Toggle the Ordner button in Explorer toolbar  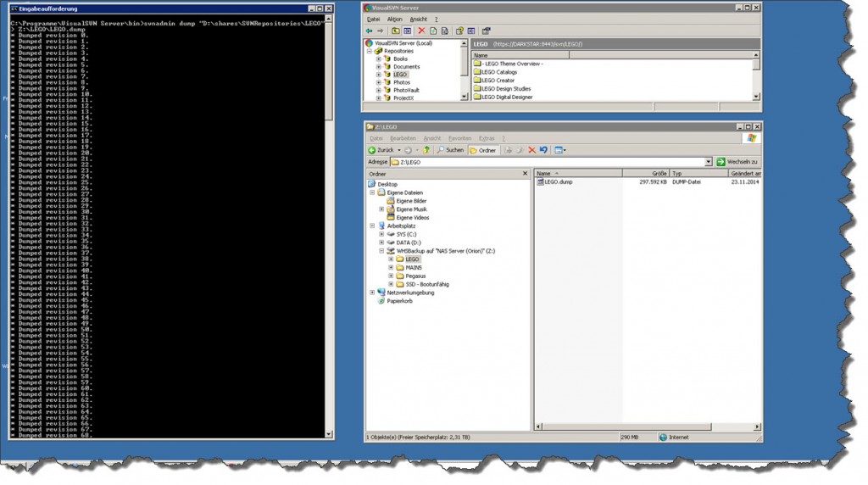point(483,150)
